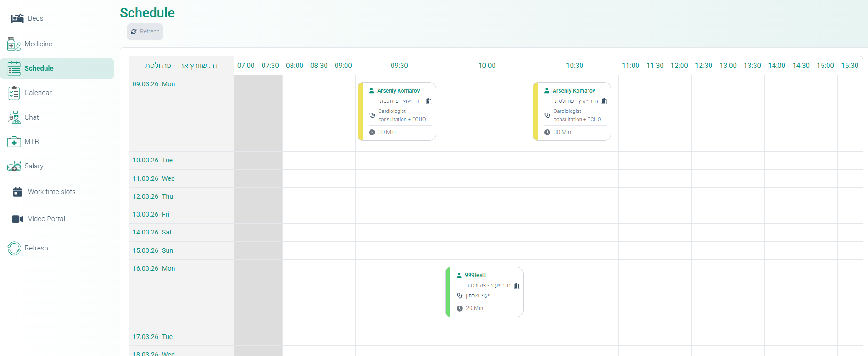Open Salary via the coins icon
The image size is (868, 356).
point(14,166)
